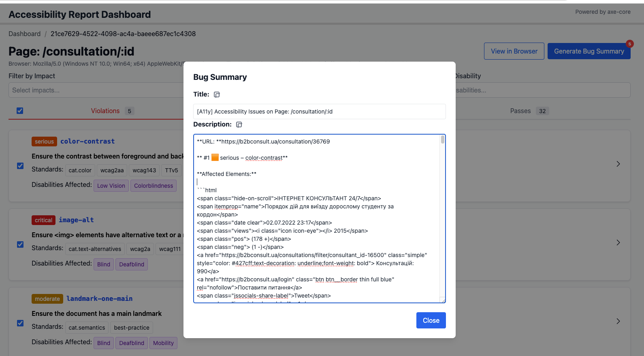644x356 pixels.
Task: Click the red notification badge on Generate Bug Summary
Action: coord(629,44)
